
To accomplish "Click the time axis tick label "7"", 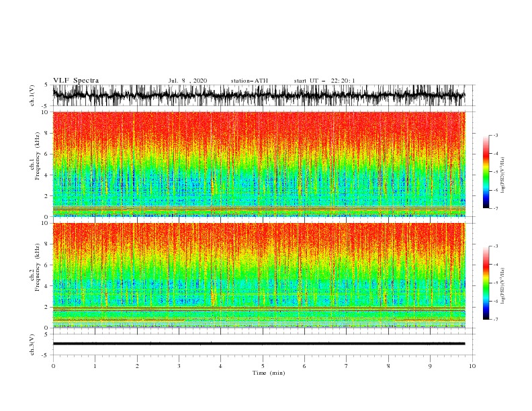I will pos(347,366).
